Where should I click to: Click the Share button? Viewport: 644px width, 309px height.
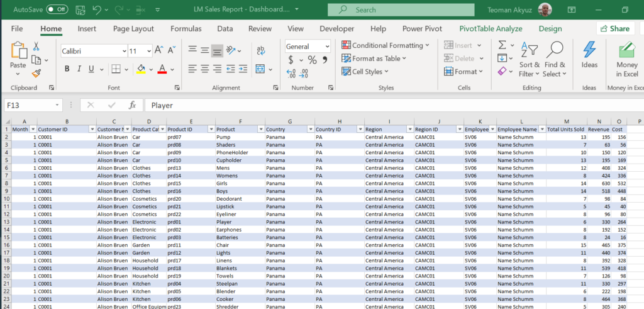coord(614,29)
